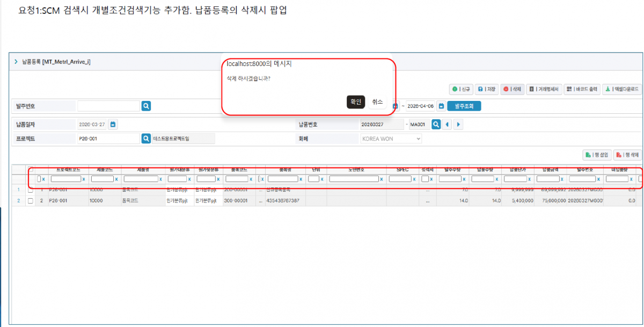644x327 pixels.
Task: Open the 화폐 KOREA WON dropdown
Action: pos(391,139)
